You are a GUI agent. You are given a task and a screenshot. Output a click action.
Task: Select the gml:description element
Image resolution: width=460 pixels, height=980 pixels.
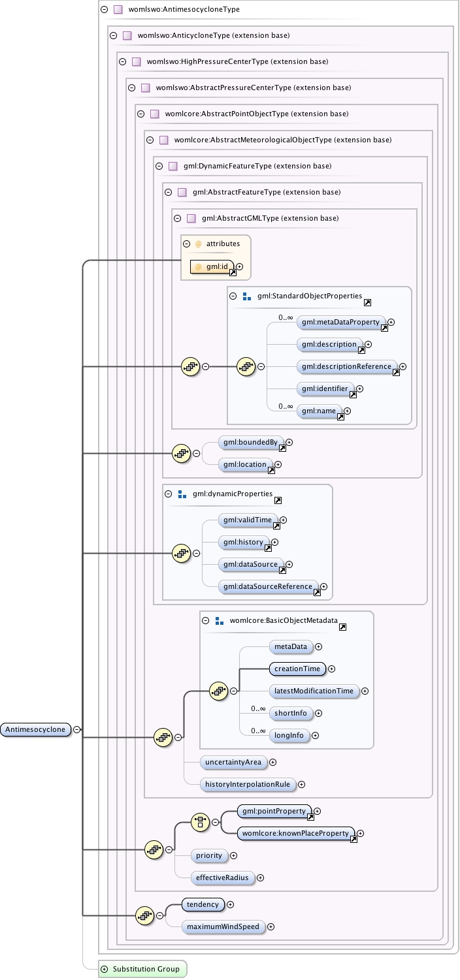tap(329, 344)
